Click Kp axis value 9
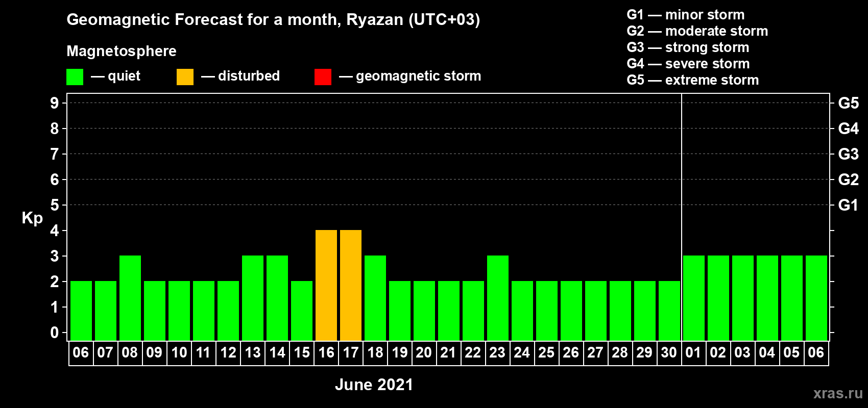Screen dimensions: 868x408 [55, 103]
